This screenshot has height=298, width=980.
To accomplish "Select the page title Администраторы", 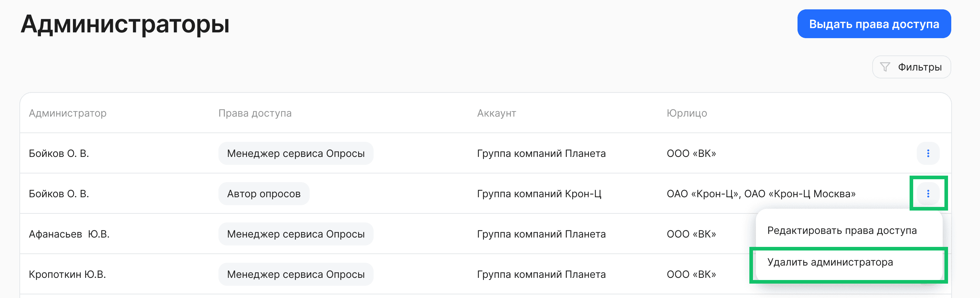I will coord(125,24).
